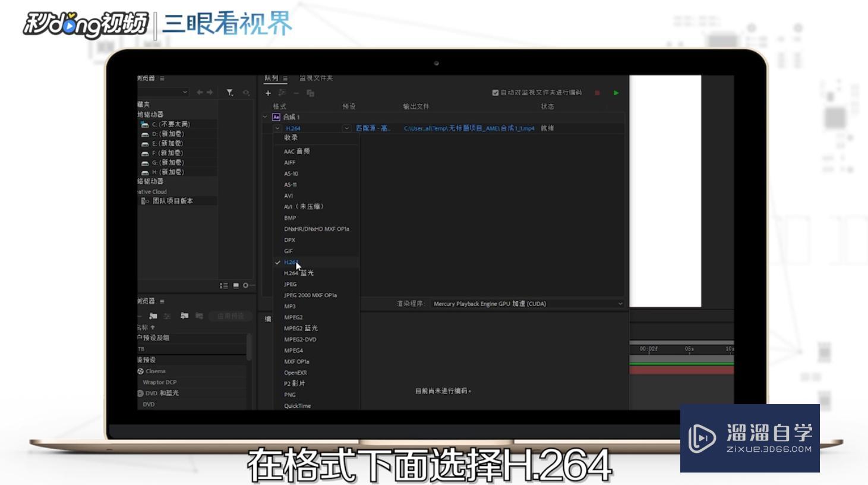Click the output file path link ending 合成1_1.mp4
Image resolution: width=868 pixels, height=485 pixels.
point(469,128)
